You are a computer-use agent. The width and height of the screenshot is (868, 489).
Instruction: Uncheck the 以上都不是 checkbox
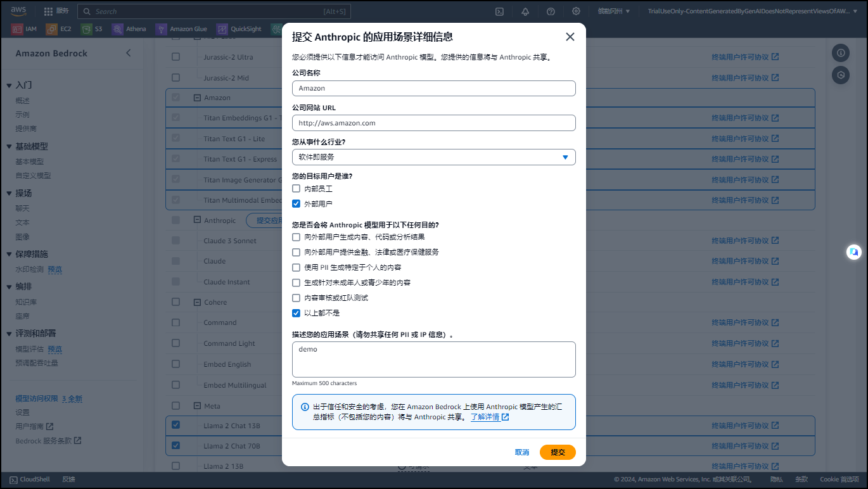[296, 313]
